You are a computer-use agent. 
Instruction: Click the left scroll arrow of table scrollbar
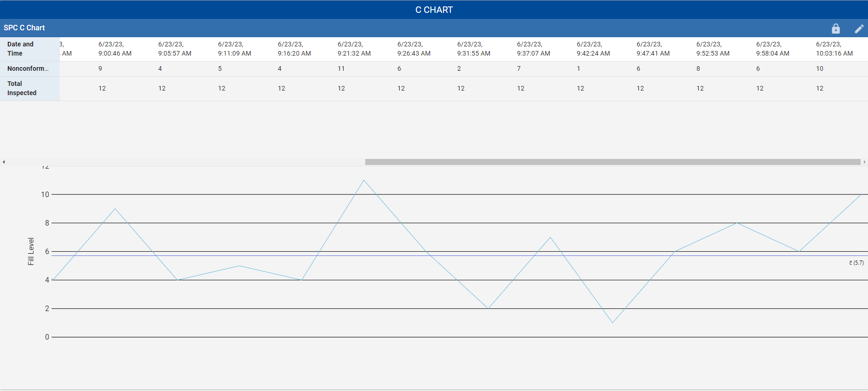point(4,162)
